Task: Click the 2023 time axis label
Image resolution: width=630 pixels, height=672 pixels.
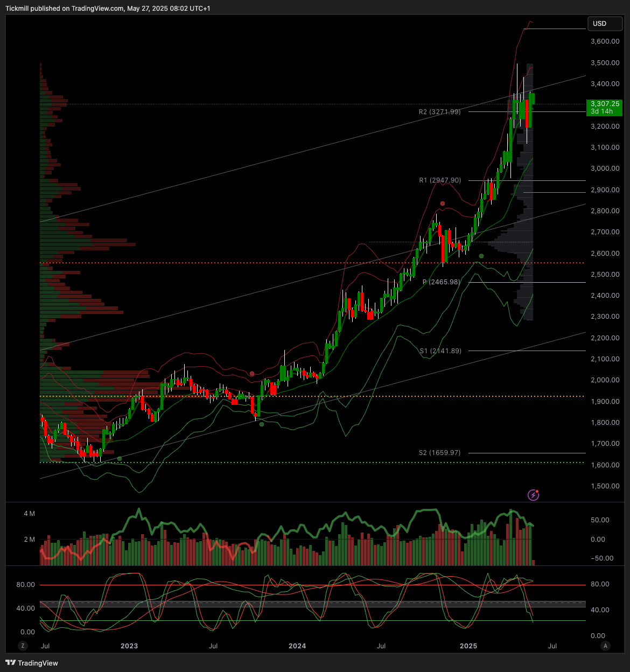Action: 129,646
